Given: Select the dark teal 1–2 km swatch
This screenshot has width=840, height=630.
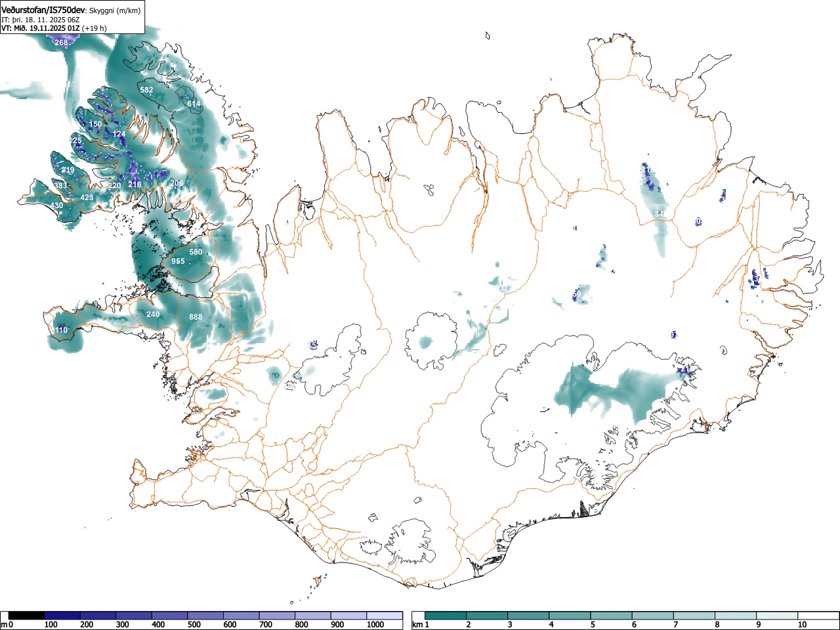Looking at the screenshot, I should pyautogui.click(x=446, y=616).
